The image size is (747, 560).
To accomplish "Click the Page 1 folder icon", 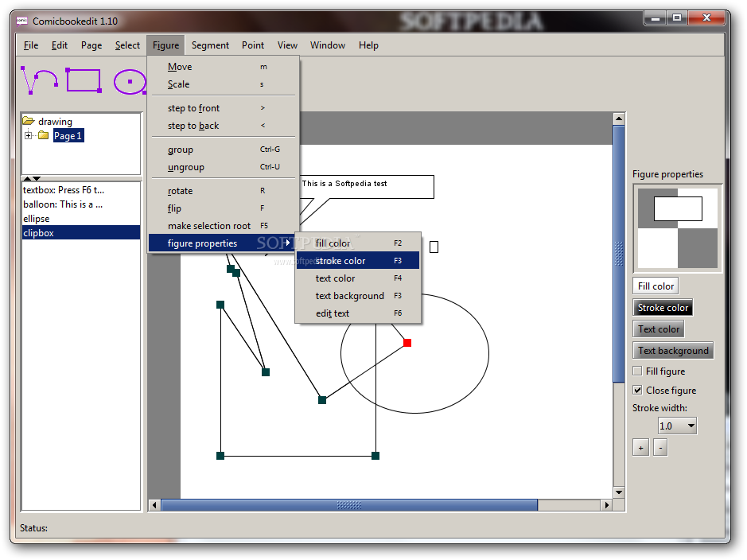I will 43,135.
